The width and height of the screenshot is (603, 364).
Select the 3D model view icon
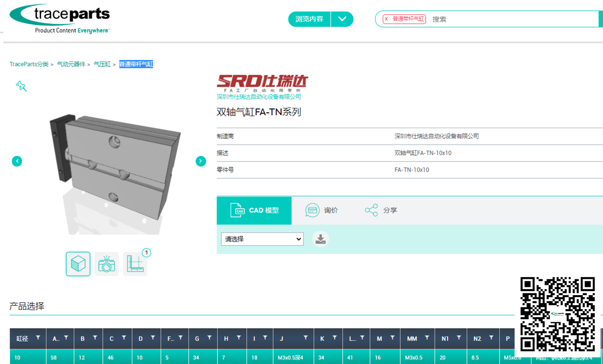78,264
